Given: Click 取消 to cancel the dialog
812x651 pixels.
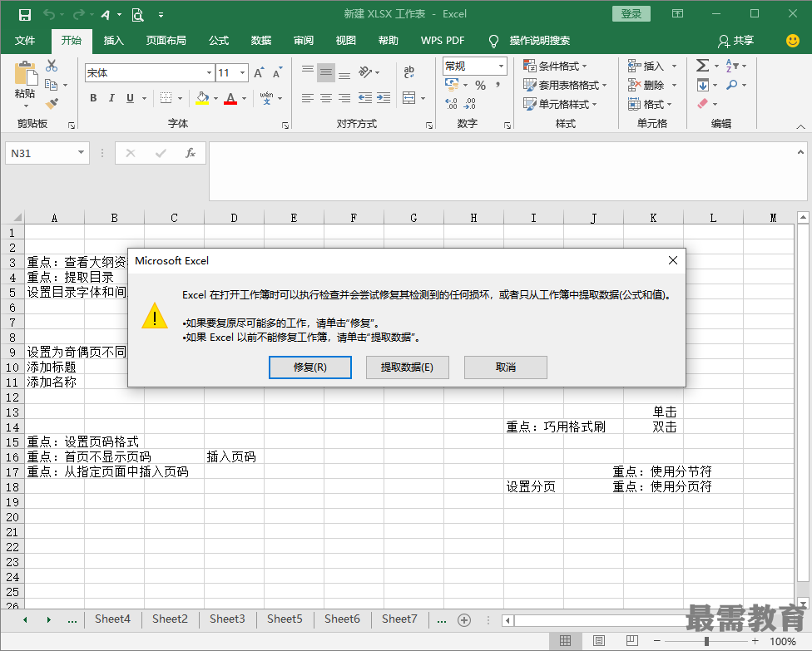Looking at the screenshot, I should coord(506,367).
